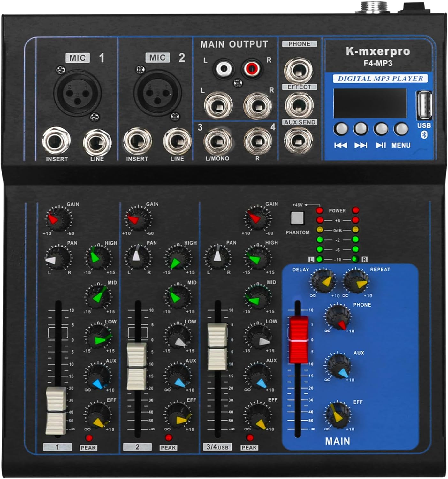Adjust the channel 2 AUX knob
Screen dimensions: 448x479
click(178, 376)
